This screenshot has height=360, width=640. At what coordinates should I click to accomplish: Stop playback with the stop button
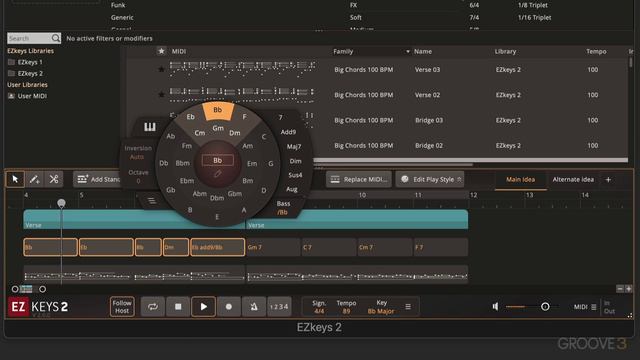178,307
